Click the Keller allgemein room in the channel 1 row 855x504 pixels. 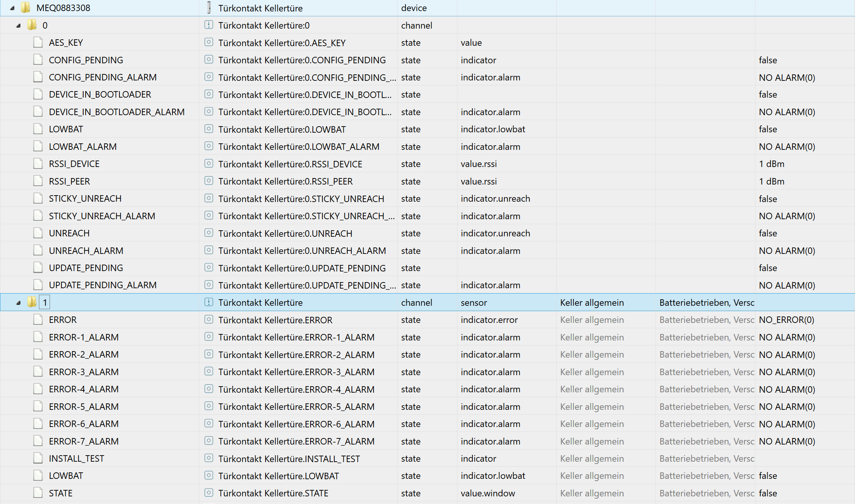592,302
